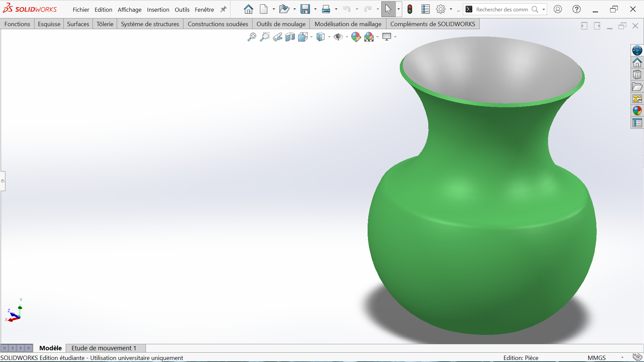Open the File Explorer folder icon in the task pane
Viewport: 644px width, 362px height.
637,87
